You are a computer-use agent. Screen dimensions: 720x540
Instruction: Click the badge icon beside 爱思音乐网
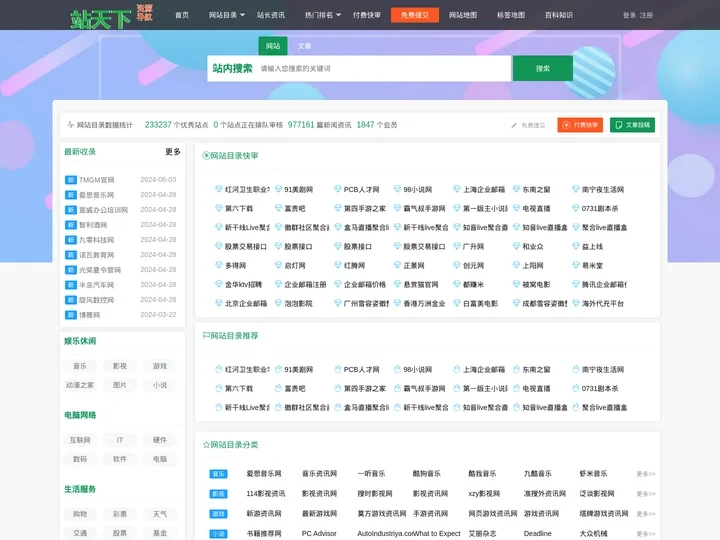[71, 195]
